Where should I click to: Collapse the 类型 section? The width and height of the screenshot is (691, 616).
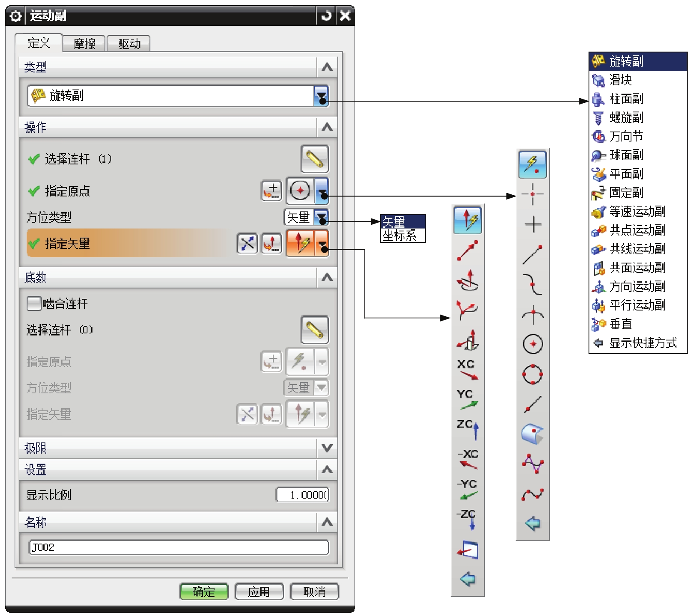(327, 67)
